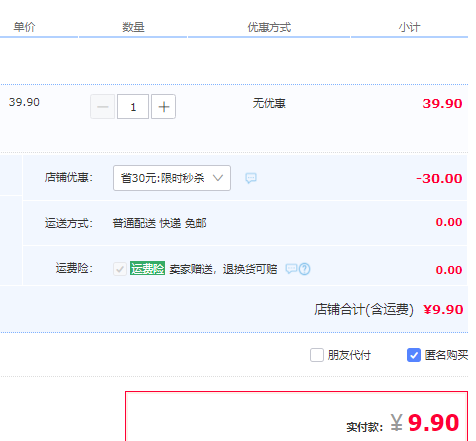Click the chat bubble icon after 退换货可赔

(x=291, y=268)
